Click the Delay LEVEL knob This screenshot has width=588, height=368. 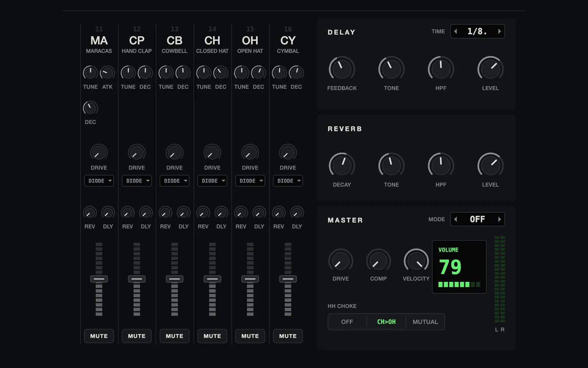click(x=490, y=69)
